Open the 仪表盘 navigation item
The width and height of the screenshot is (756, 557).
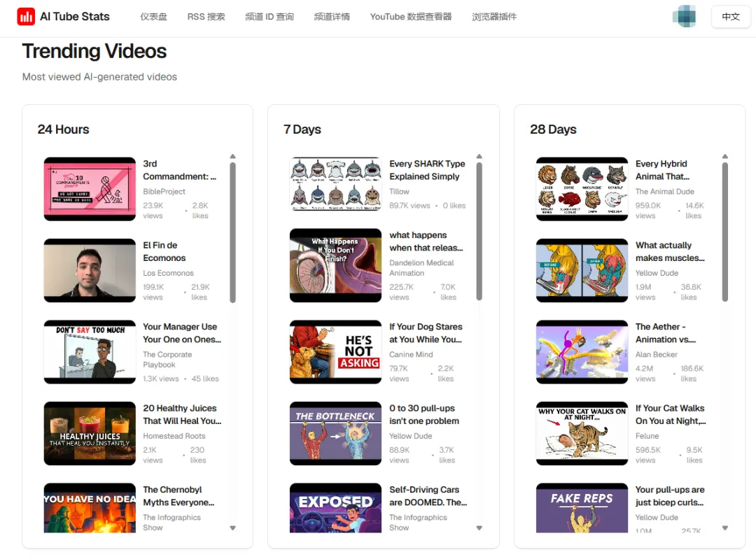[153, 17]
